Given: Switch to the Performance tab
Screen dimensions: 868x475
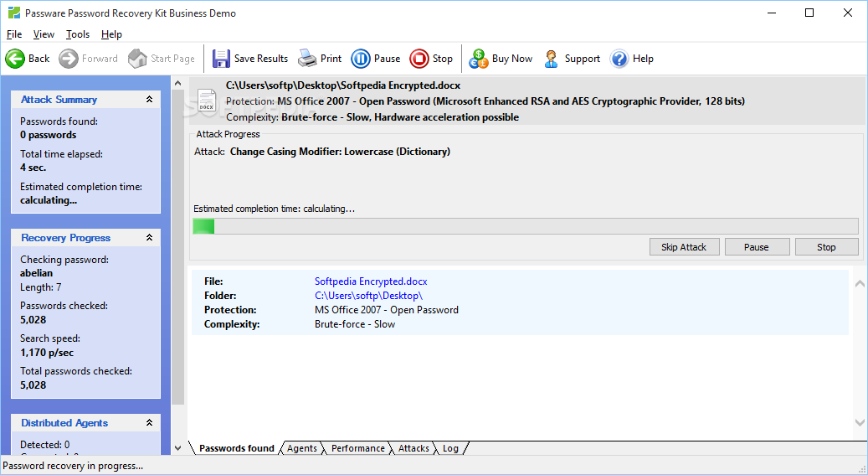Looking at the screenshot, I should click(x=357, y=448).
